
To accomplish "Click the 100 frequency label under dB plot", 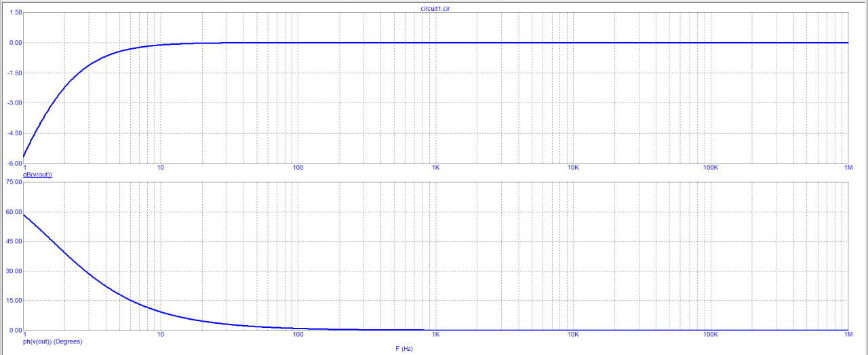I will 298,168.
